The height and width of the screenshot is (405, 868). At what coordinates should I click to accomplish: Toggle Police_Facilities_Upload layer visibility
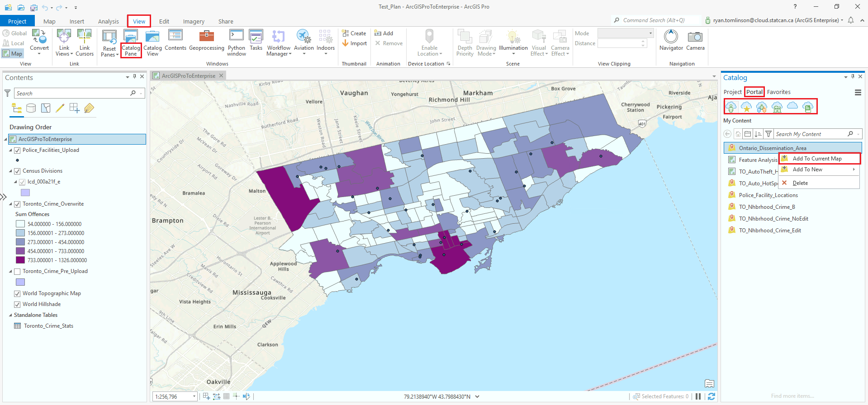coord(17,151)
